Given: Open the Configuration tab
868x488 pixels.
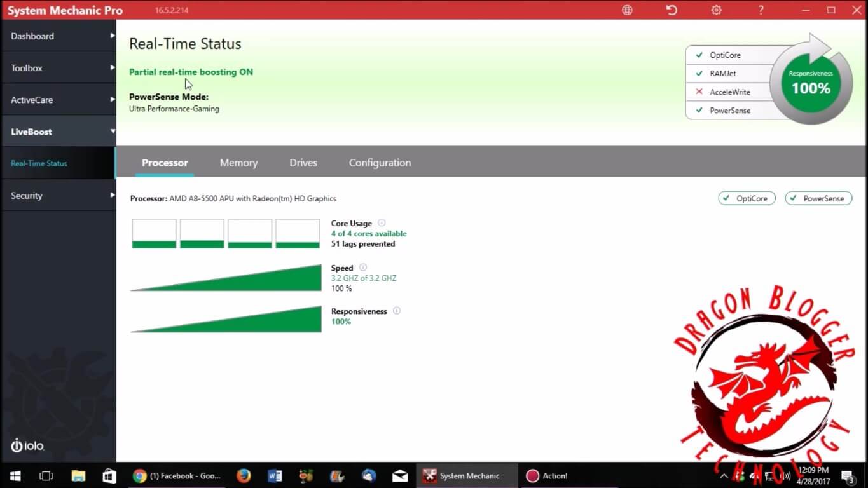Looking at the screenshot, I should [x=380, y=163].
